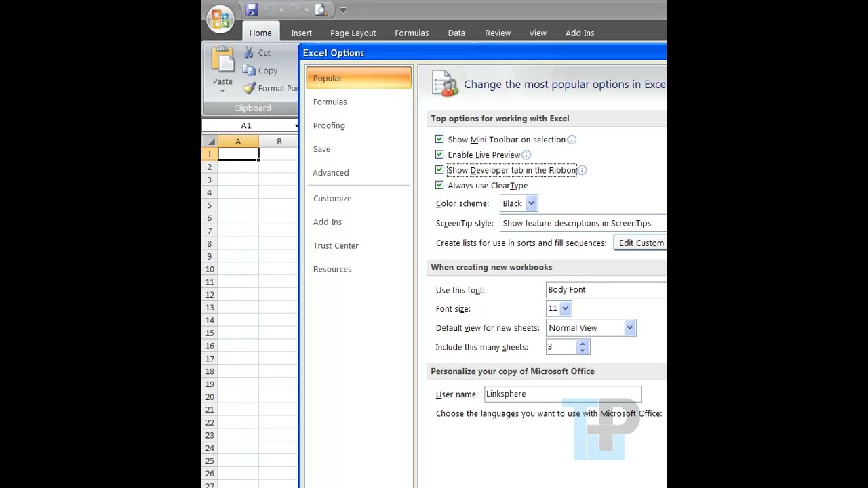The height and width of the screenshot is (488, 868).
Task: Open the Name Box dropdown arrow
Action: pos(296,126)
